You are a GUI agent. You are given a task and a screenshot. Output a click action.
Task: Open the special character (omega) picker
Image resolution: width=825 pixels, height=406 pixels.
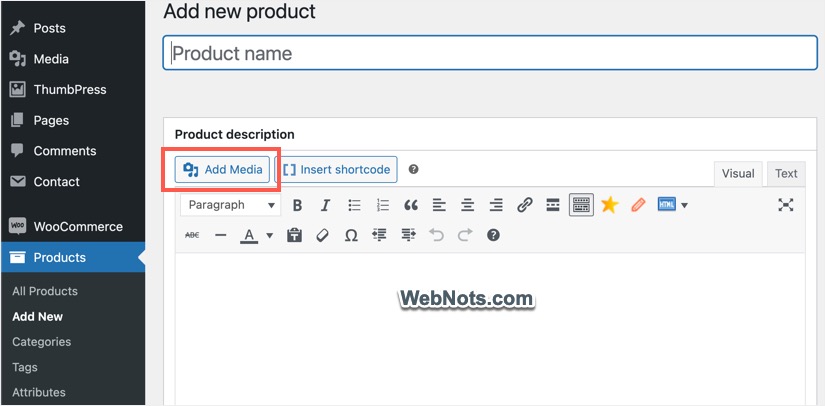[351, 236]
